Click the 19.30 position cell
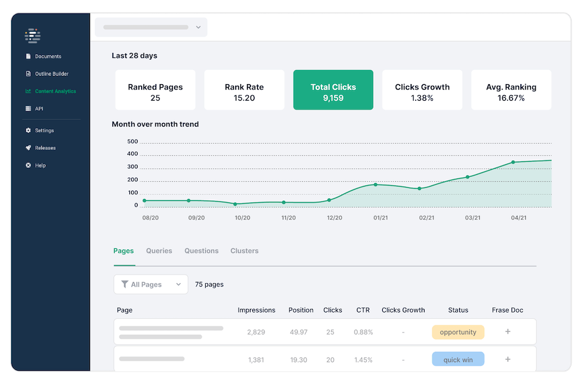The width and height of the screenshot is (588, 389). coord(299,360)
